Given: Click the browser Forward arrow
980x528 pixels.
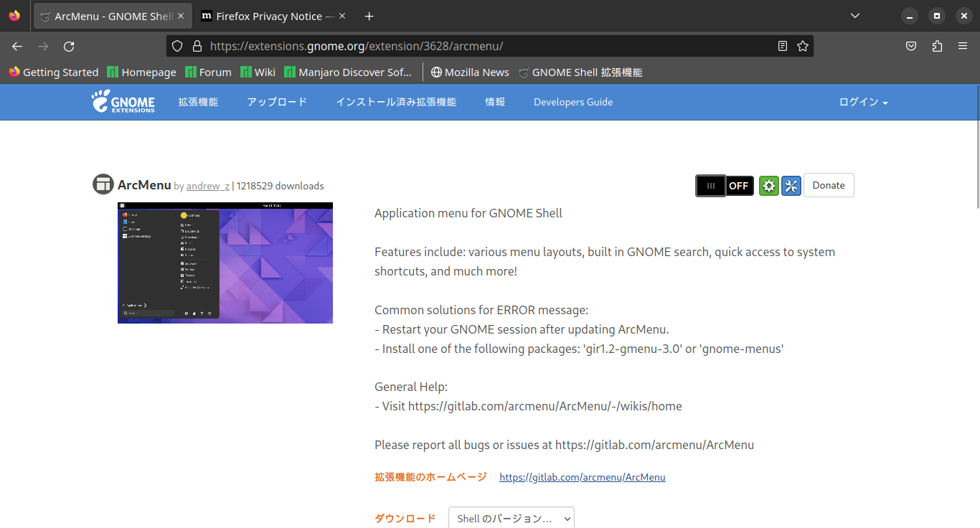Looking at the screenshot, I should coord(43,46).
